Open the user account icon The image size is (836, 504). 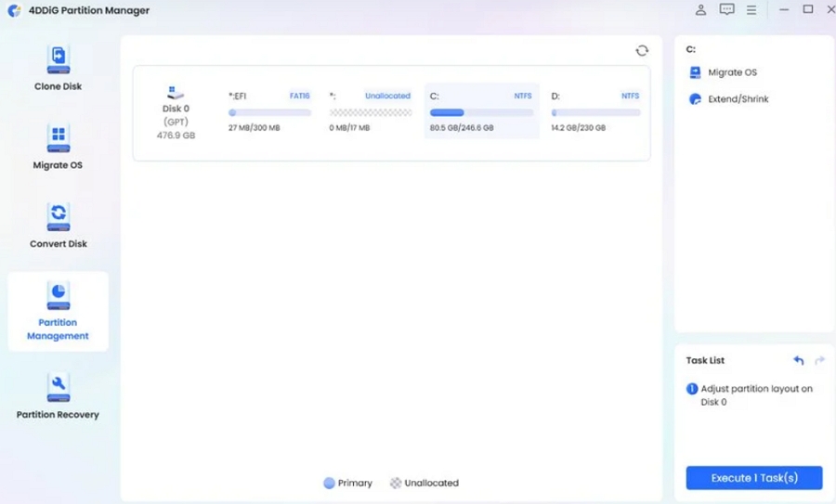coord(700,9)
